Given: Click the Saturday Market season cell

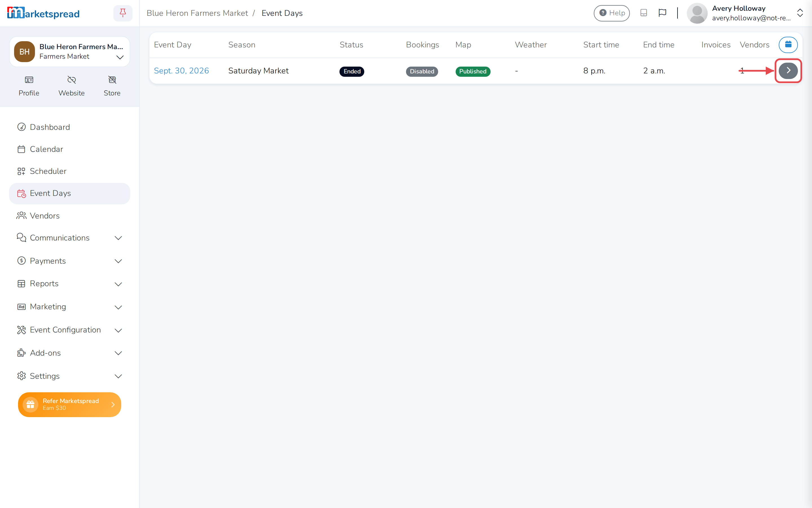Looking at the screenshot, I should tap(258, 71).
